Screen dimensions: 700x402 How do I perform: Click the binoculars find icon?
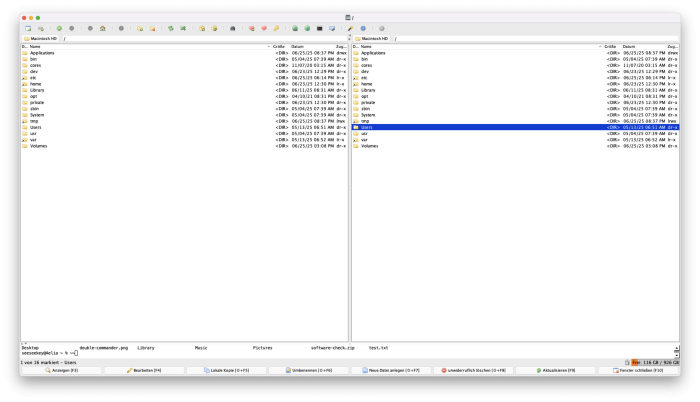pyautogui.click(x=233, y=28)
